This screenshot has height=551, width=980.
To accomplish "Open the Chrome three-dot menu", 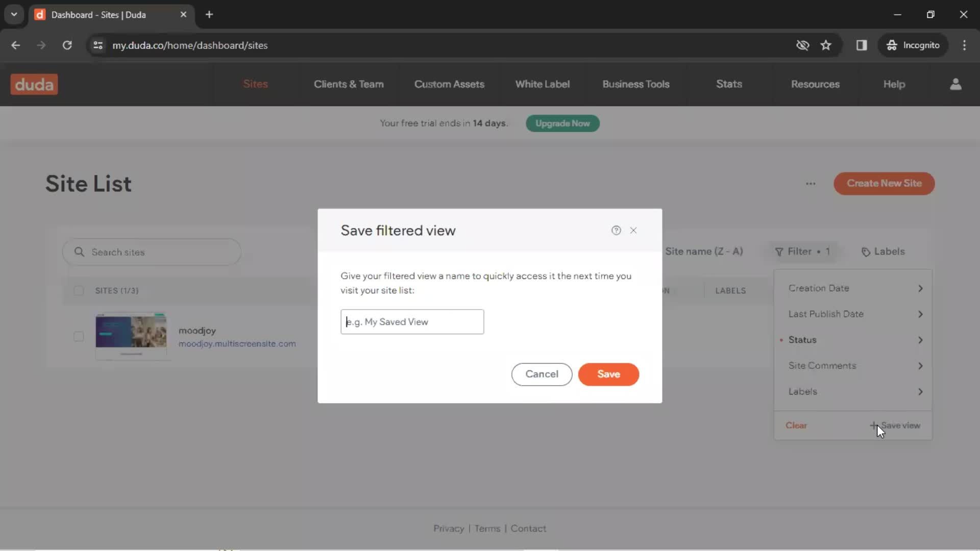I will point(964,45).
